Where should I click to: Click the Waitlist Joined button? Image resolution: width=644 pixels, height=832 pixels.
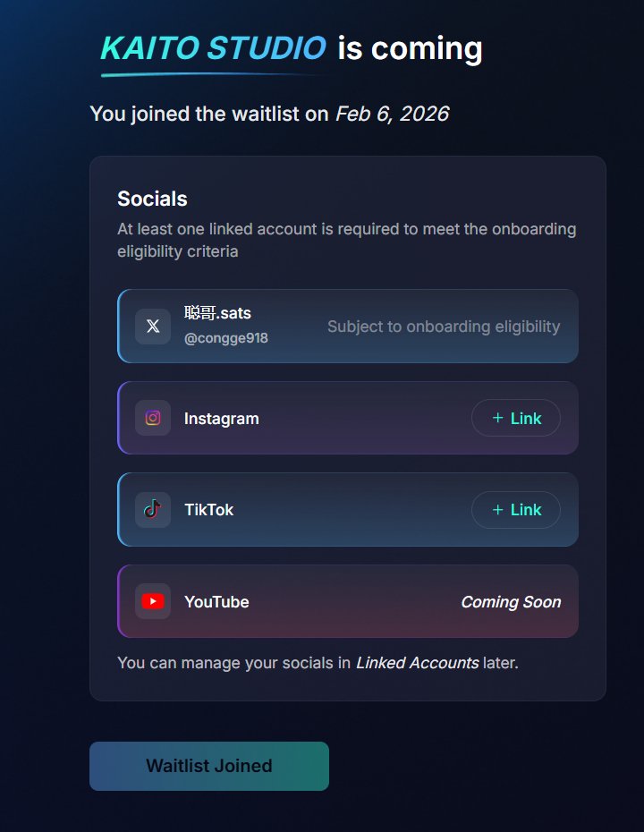click(209, 766)
